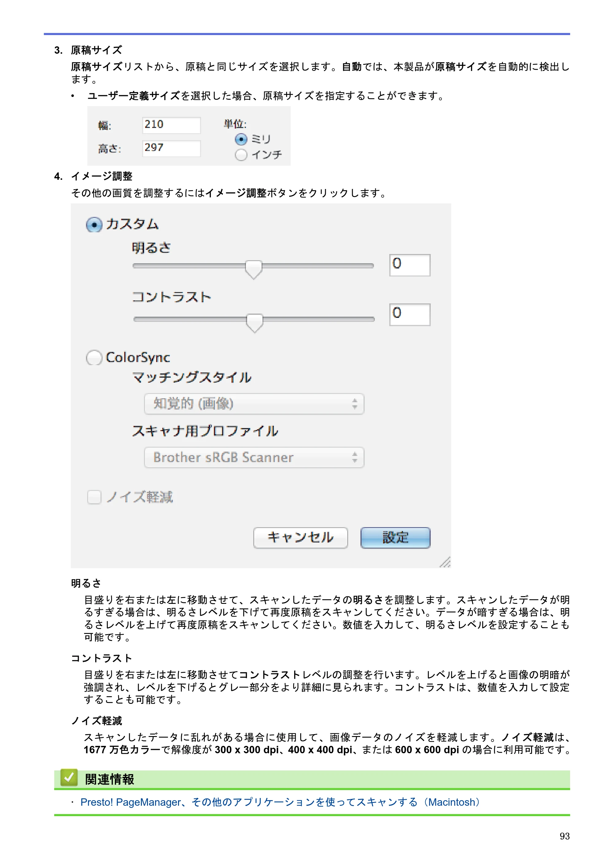
Task: Click the bold 明るさ description heading
Action: tap(86, 583)
